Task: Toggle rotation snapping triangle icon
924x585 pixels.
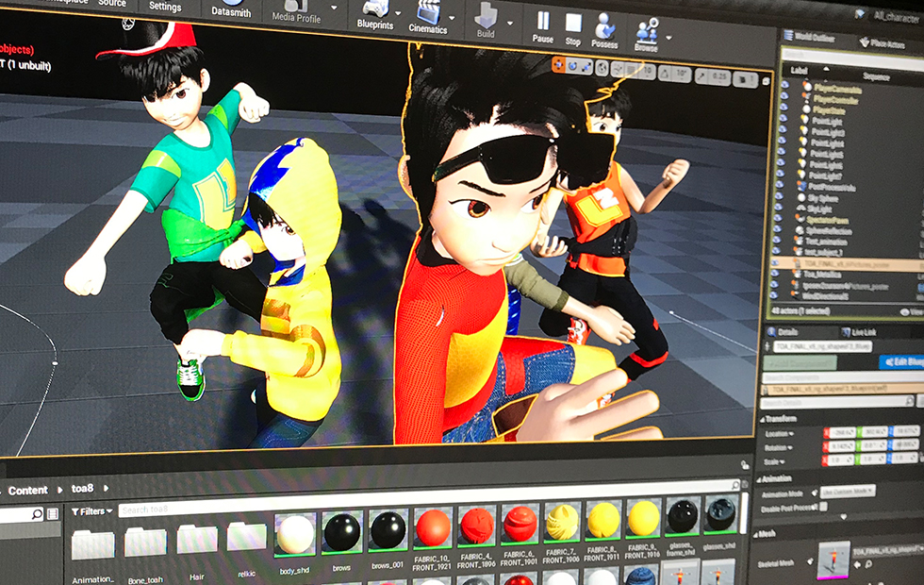Action: click(666, 74)
